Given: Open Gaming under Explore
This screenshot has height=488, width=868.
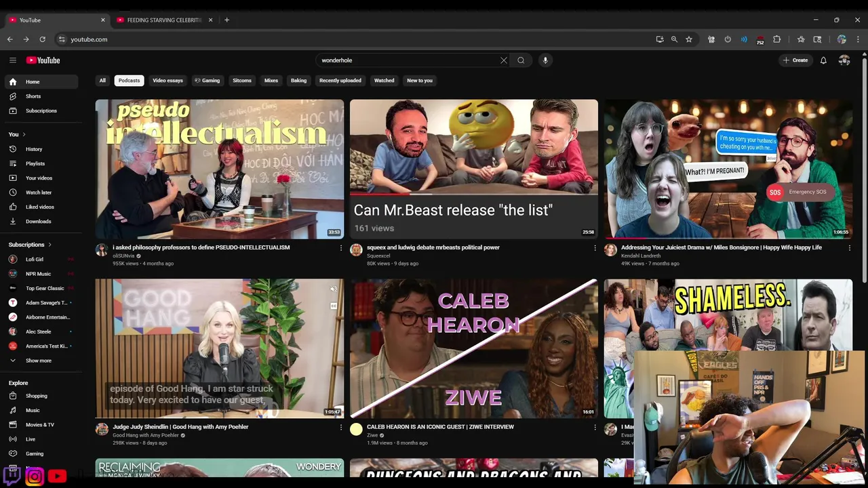Looking at the screenshot, I should point(41,453).
